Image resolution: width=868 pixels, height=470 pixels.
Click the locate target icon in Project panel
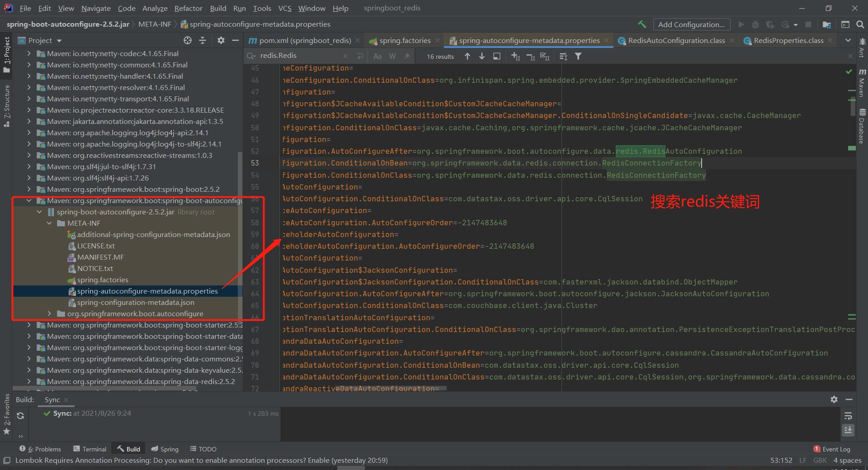click(188, 40)
